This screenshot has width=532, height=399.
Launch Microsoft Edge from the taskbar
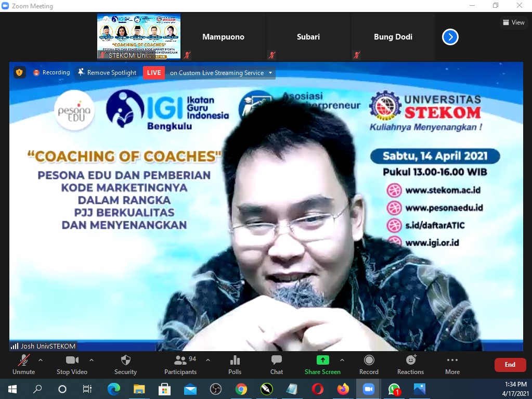point(114,389)
